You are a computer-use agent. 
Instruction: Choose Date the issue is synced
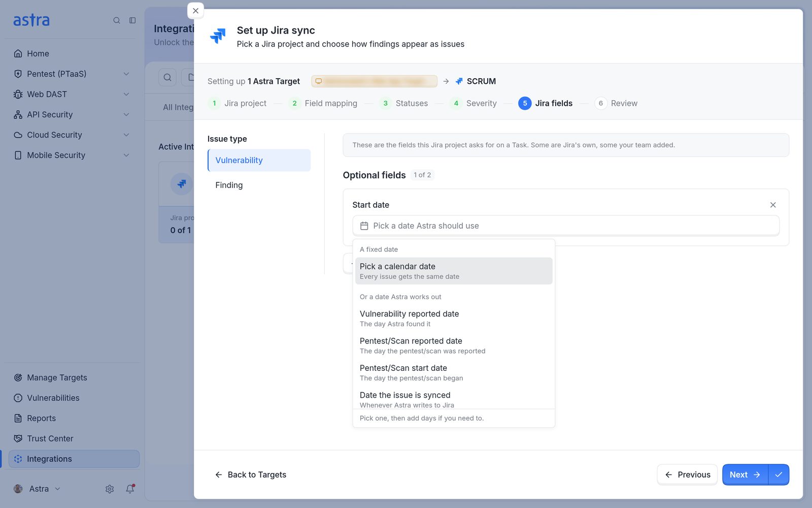454,399
